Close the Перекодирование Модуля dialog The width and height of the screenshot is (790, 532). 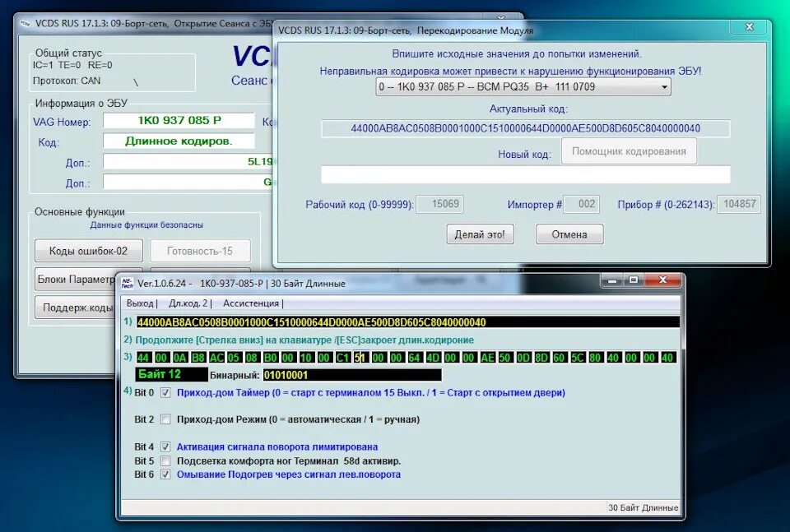coord(749,26)
